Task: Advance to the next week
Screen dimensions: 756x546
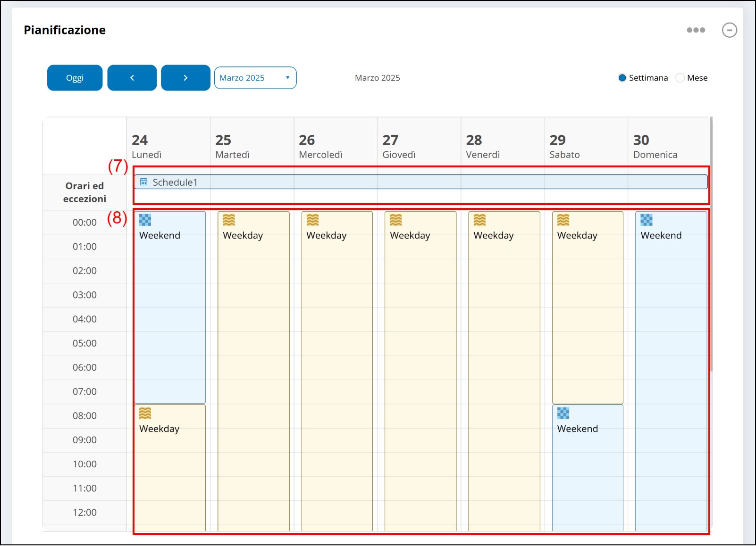Action: click(185, 78)
